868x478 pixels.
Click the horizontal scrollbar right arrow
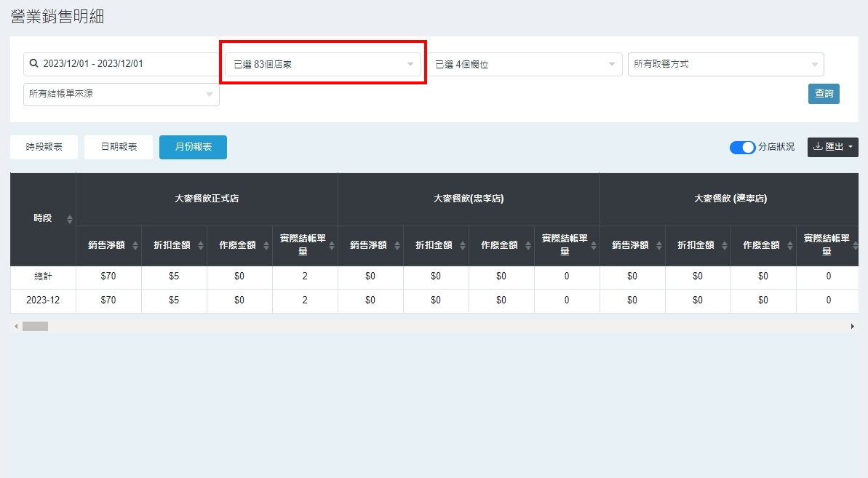click(x=852, y=327)
